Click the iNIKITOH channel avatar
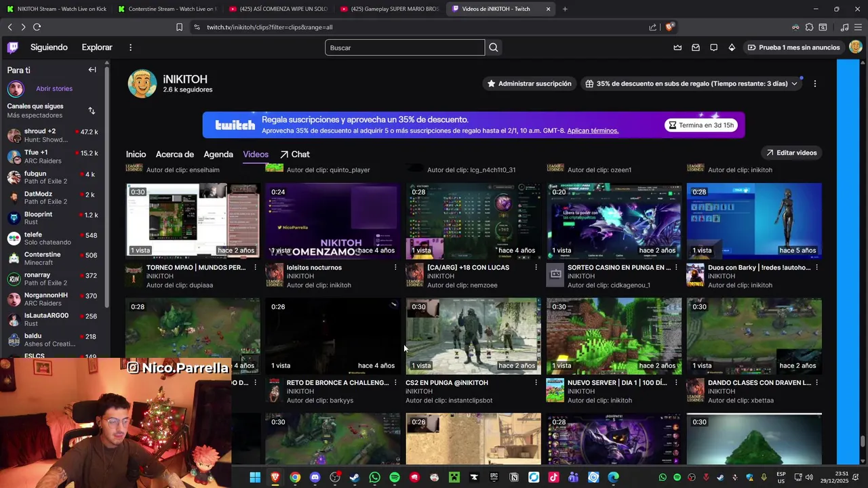The image size is (868, 488). point(142,84)
